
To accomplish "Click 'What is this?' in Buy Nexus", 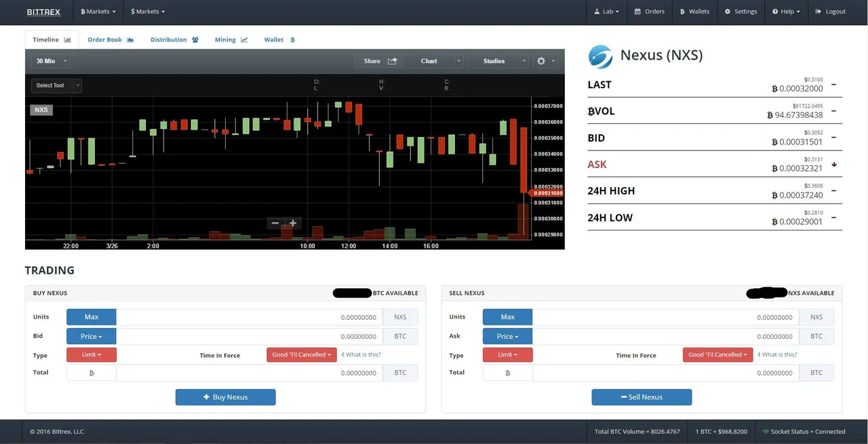I will (x=361, y=355).
